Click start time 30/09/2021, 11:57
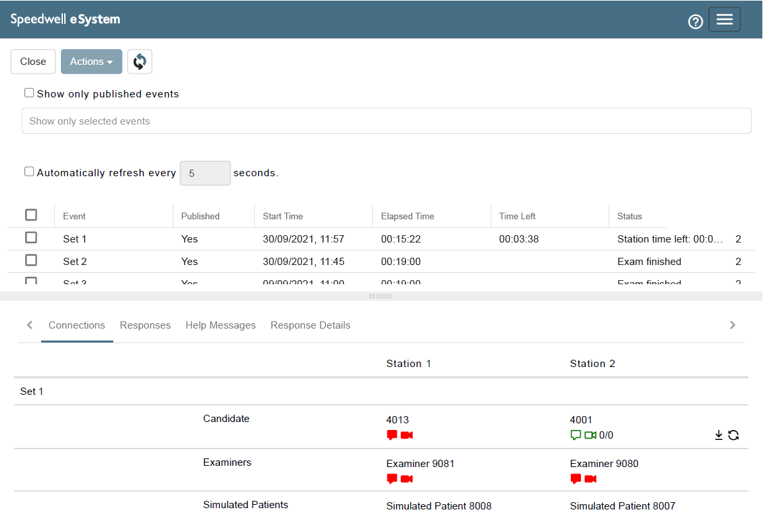The image size is (763, 532). pos(303,239)
